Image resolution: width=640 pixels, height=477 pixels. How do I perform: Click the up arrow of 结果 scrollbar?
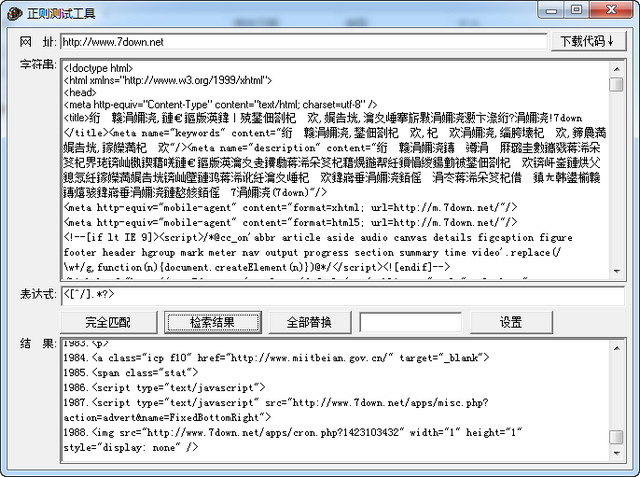pos(617,347)
